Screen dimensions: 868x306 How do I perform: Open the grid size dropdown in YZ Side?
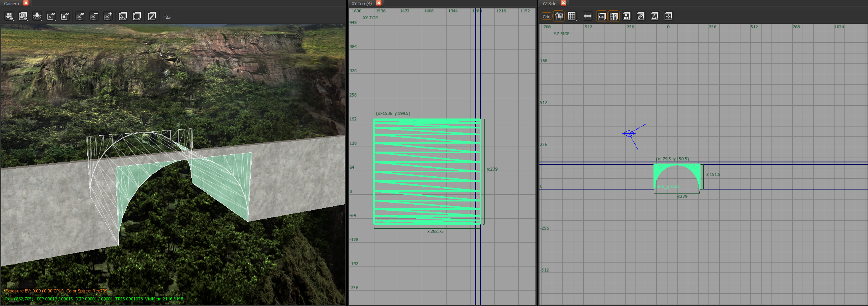[573, 16]
